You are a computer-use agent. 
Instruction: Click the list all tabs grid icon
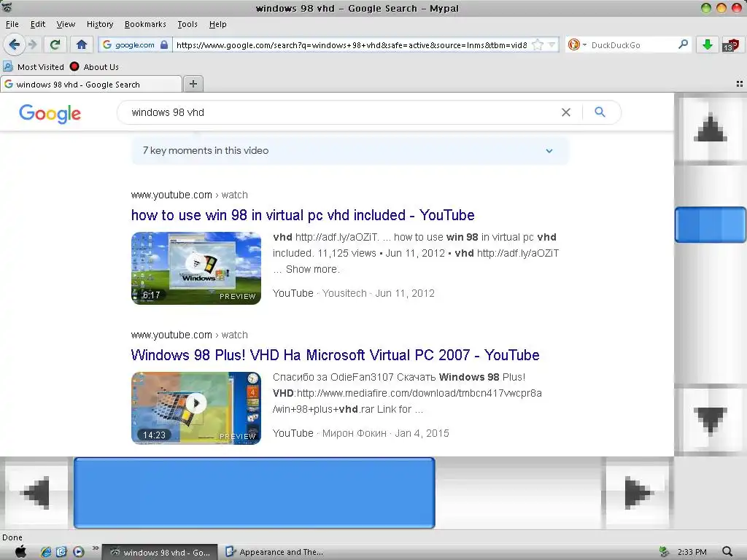click(x=740, y=84)
